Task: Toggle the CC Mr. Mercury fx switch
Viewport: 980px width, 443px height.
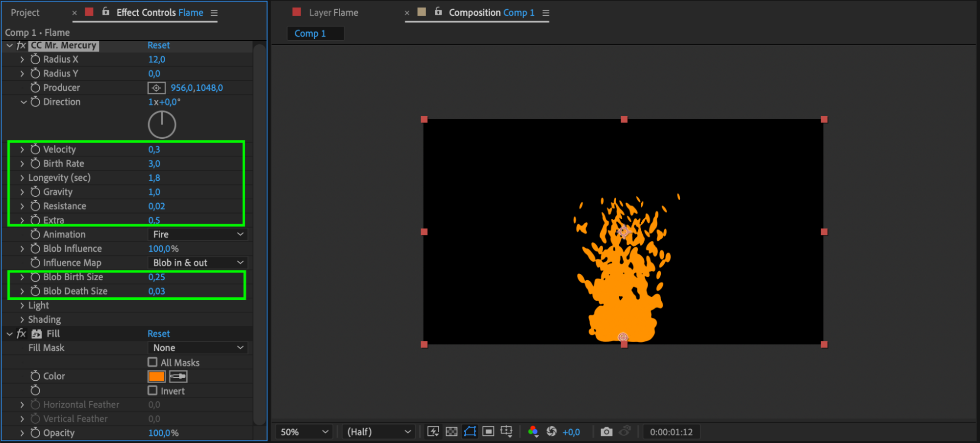Action: (21, 45)
